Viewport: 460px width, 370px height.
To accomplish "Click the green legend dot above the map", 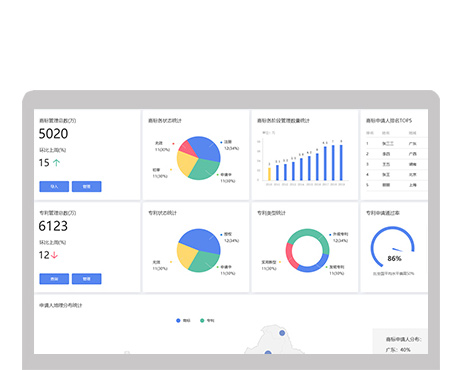I will click(x=202, y=320).
